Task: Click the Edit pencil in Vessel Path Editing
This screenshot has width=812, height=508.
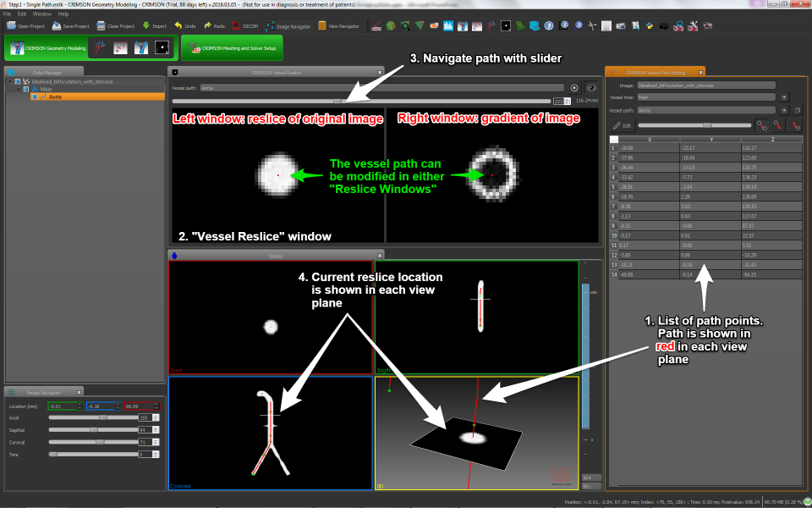Action: pos(622,124)
